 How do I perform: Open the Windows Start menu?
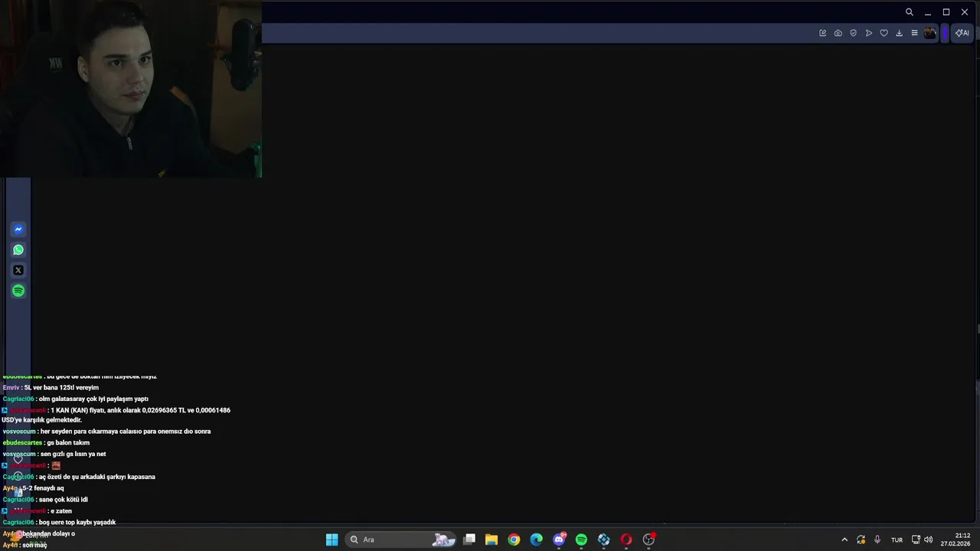click(x=332, y=540)
